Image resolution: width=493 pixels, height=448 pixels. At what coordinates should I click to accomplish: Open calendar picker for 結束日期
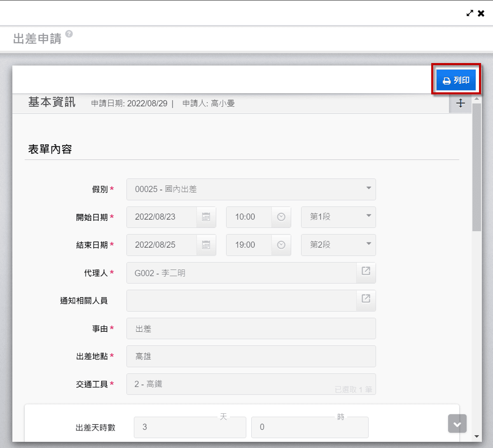[206, 245]
